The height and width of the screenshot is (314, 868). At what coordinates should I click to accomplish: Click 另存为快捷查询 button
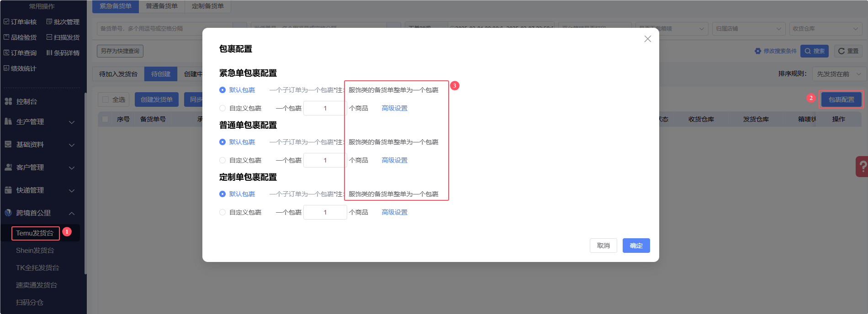click(x=120, y=51)
